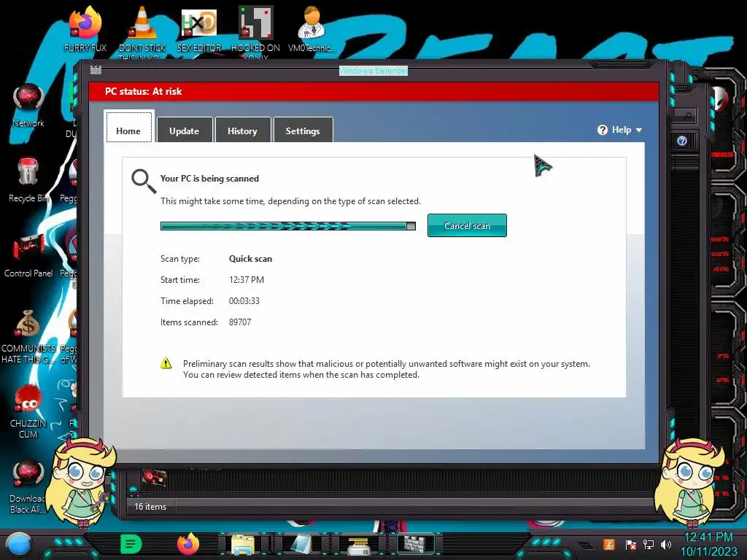Open the History tab
The height and width of the screenshot is (560, 747).
(242, 130)
